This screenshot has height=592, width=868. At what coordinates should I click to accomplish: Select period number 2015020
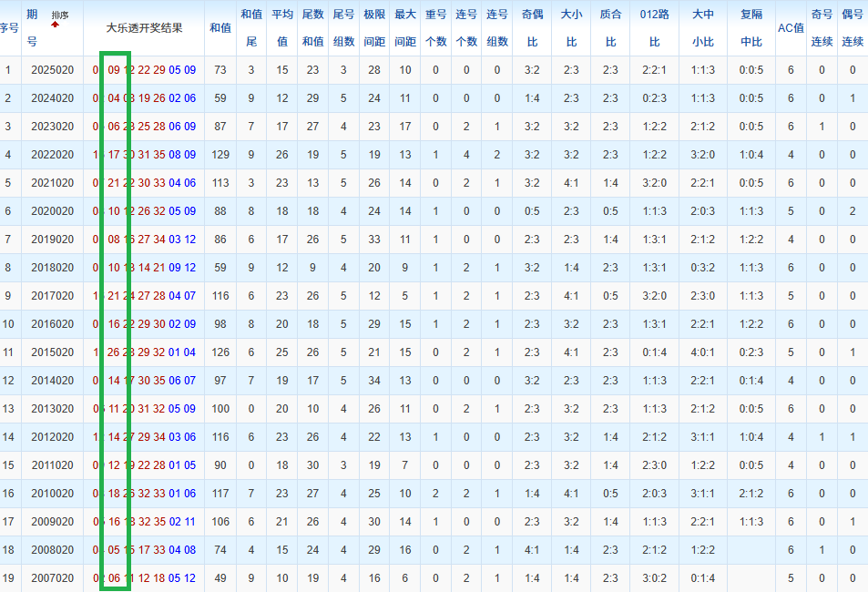(53, 352)
